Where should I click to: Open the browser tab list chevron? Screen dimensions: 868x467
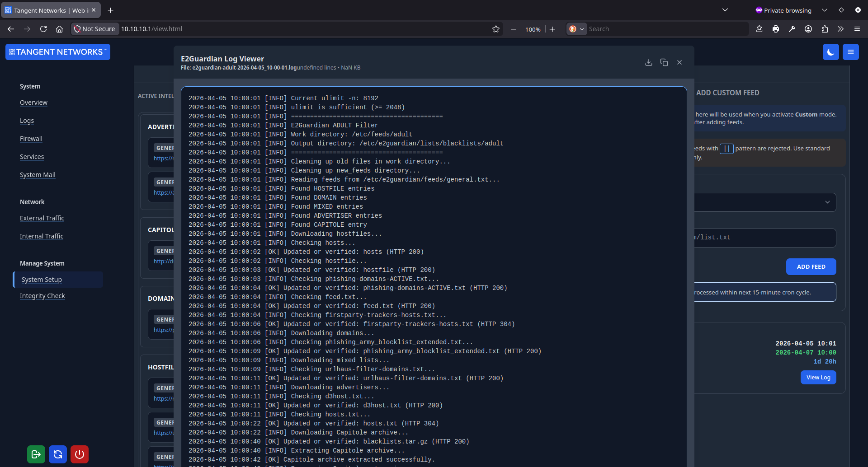coord(725,9)
